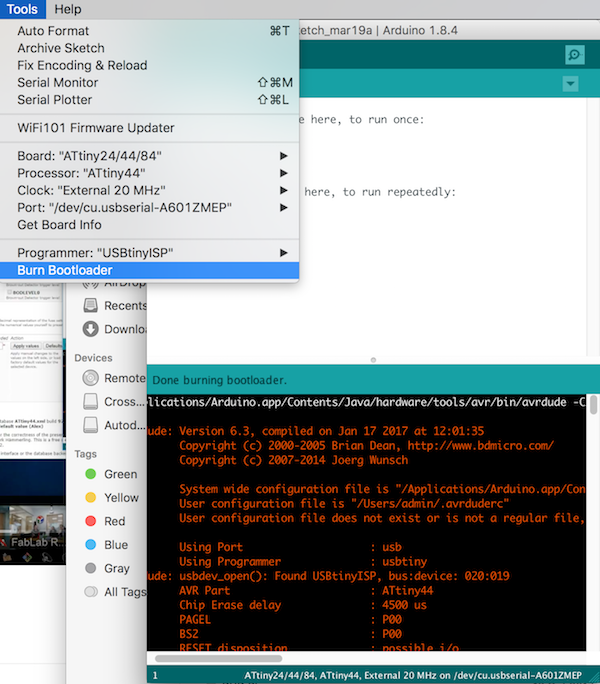Expand the Port usbserial submenu

149,208
